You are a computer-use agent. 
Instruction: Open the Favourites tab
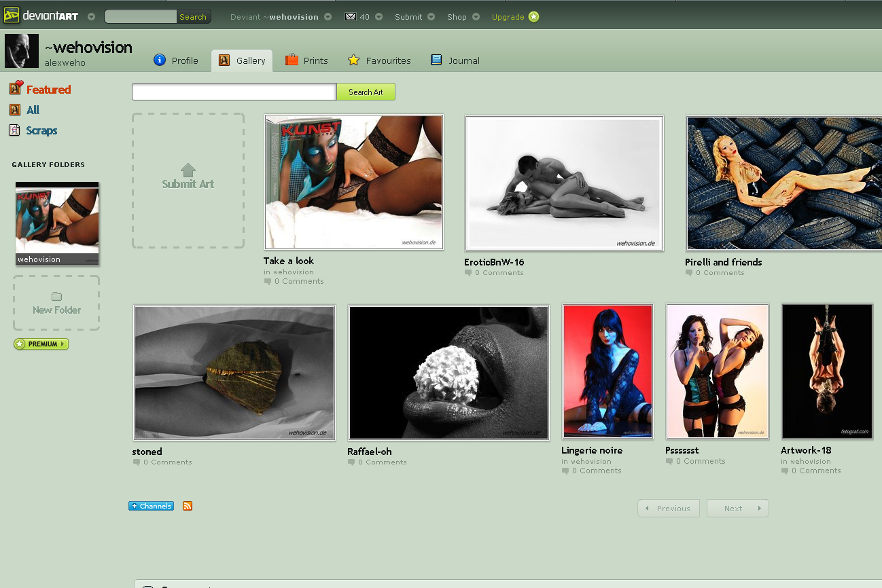point(379,60)
